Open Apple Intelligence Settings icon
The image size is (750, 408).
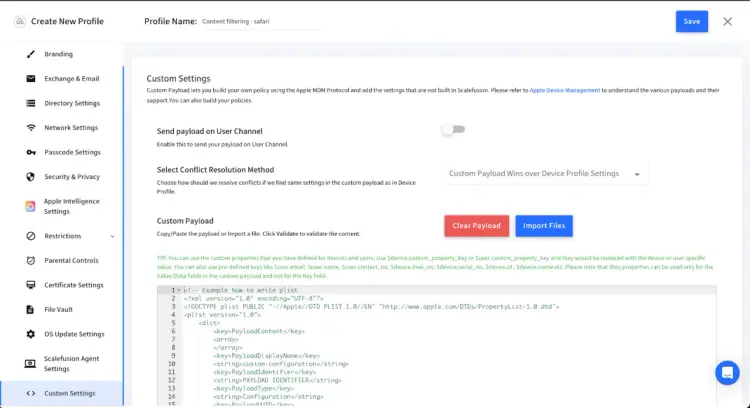coord(31,206)
